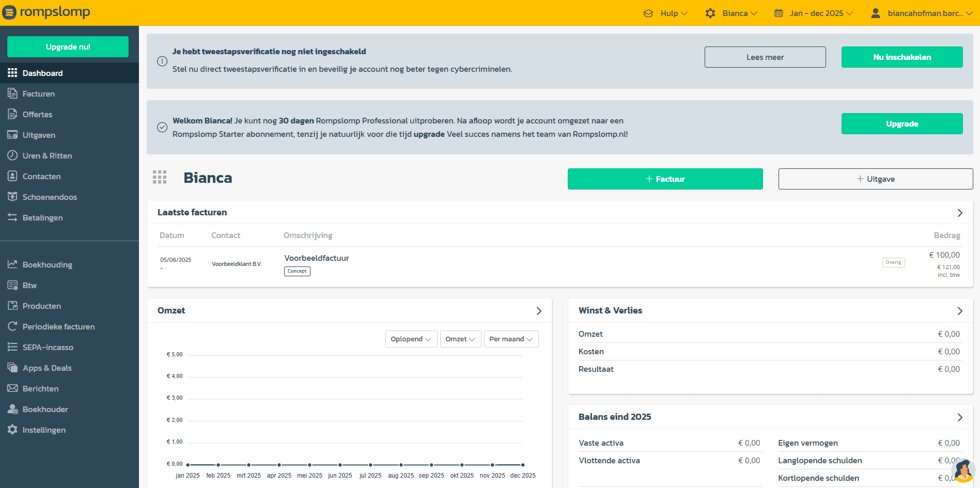Open Instellingen menu item
This screenshot has width=980, height=488.
tap(69, 430)
